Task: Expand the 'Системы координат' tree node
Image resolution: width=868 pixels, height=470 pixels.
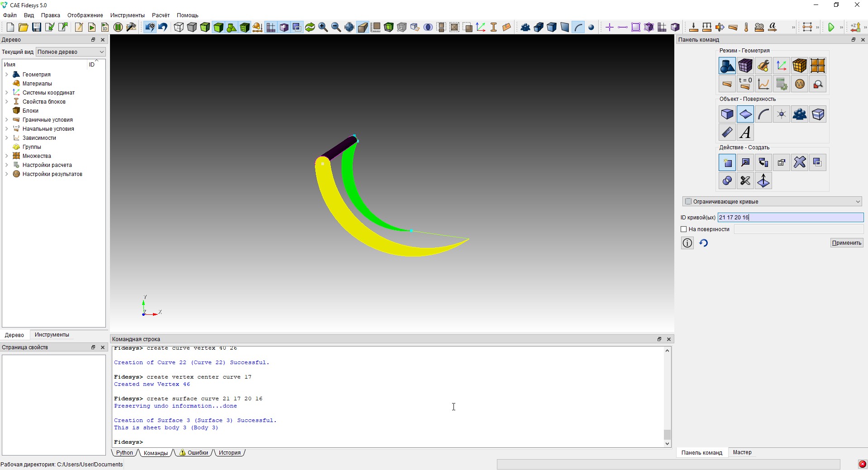Action: (x=6, y=92)
